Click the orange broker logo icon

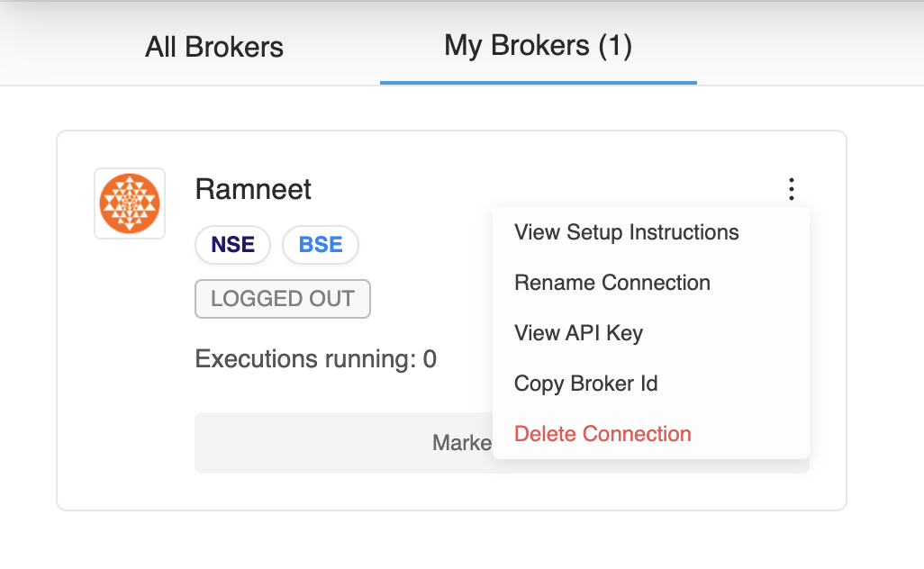(130, 203)
